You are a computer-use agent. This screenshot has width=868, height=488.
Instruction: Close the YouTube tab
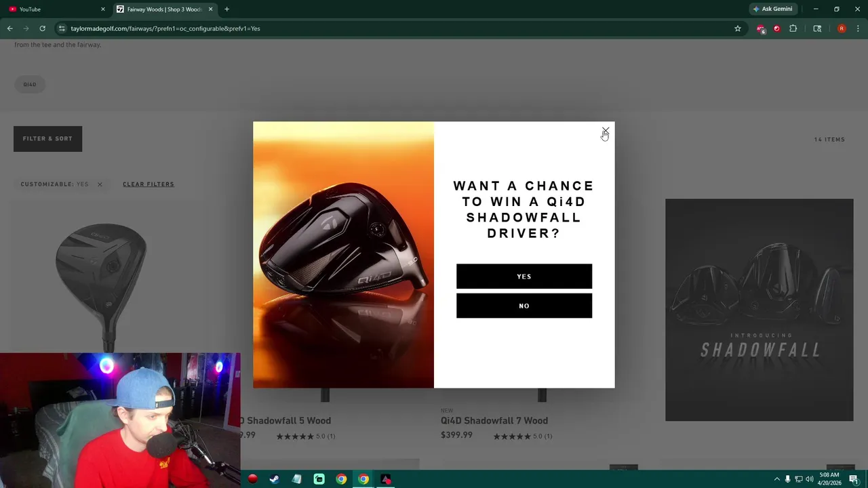click(103, 9)
